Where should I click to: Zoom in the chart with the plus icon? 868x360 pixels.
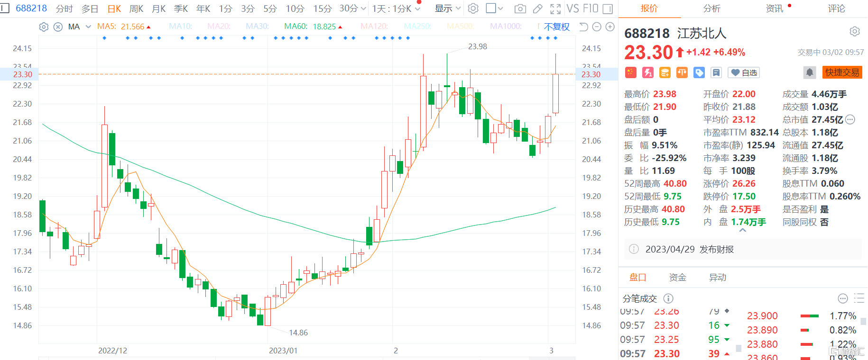pos(610,27)
